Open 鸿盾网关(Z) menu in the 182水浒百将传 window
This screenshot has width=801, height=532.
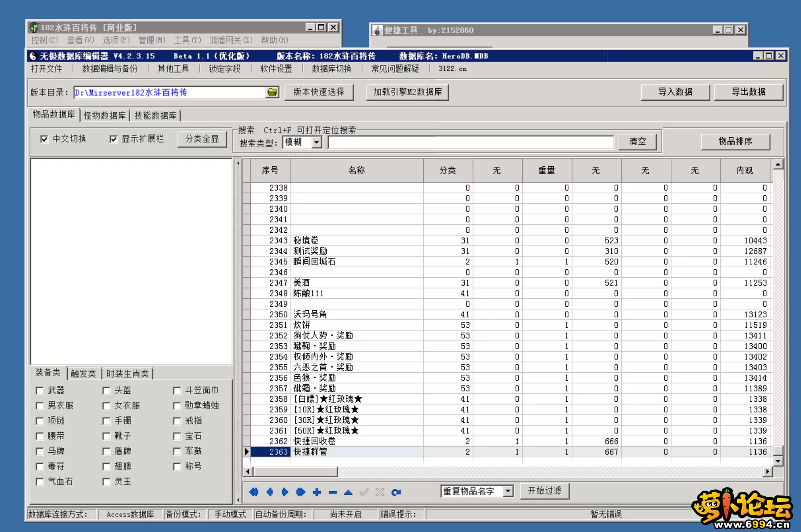pyautogui.click(x=231, y=40)
